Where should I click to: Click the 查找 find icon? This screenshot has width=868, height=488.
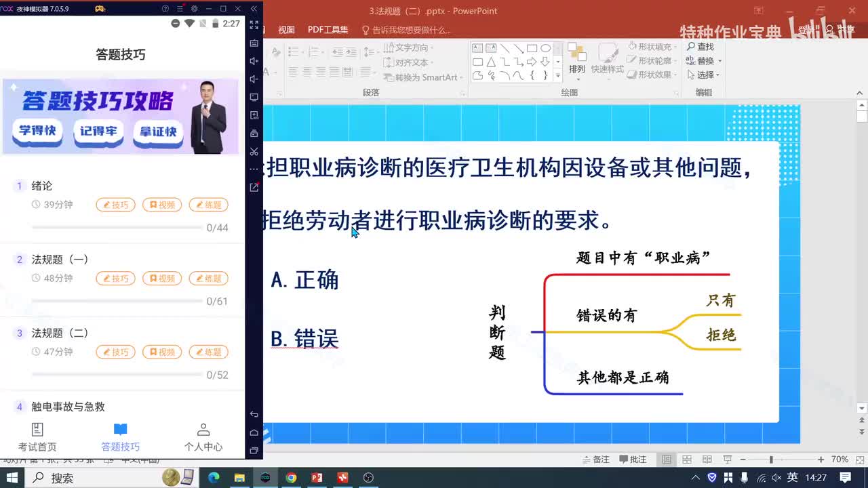(691, 47)
